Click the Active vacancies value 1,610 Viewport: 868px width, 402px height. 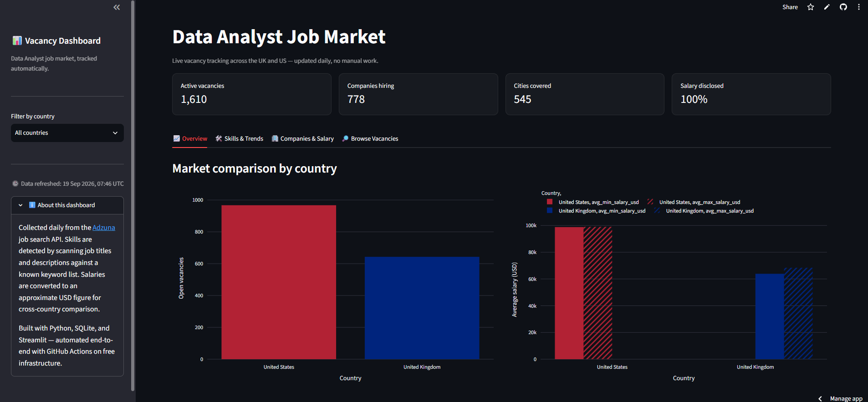(x=194, y=99)
